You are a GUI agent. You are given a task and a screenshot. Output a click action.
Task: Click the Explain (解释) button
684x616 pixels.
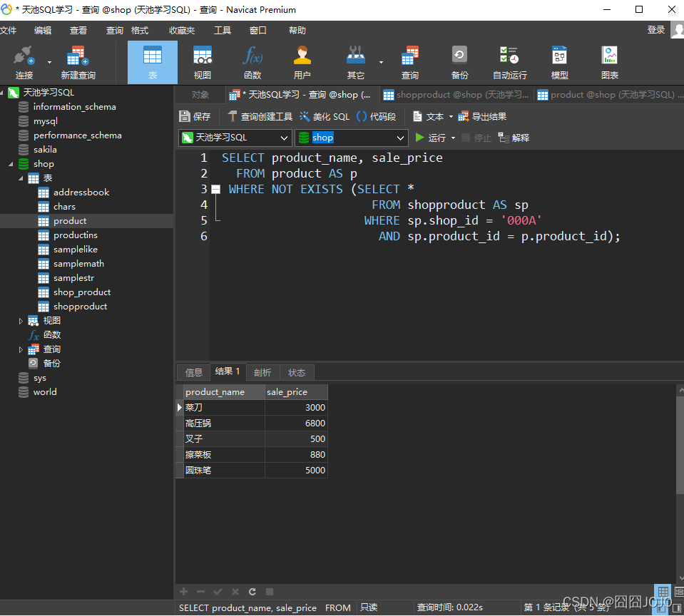514,138
